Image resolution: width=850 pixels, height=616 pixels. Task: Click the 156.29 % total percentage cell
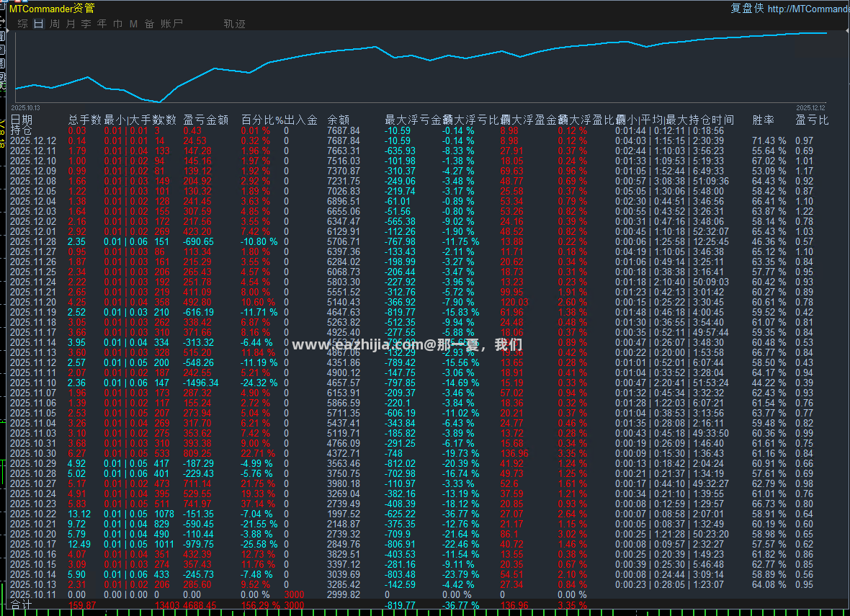tap(261, 605)
